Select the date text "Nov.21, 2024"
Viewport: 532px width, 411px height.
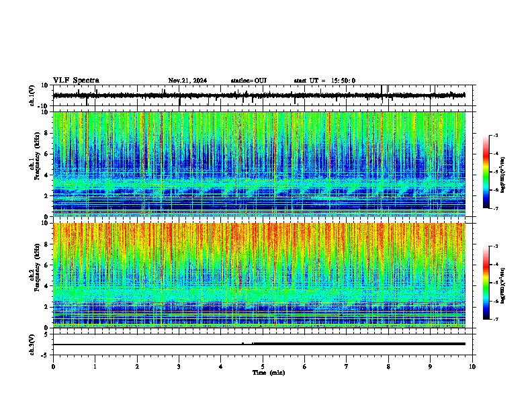(x=187, y=81)
